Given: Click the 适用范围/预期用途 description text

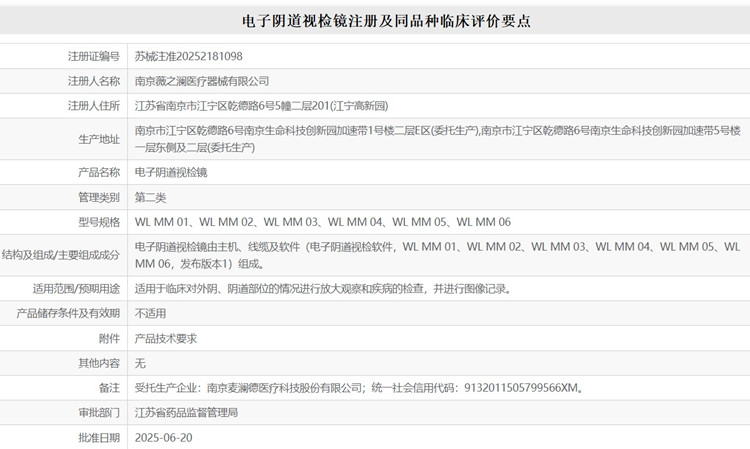Looking at the screenshot, I should (324, 289).
